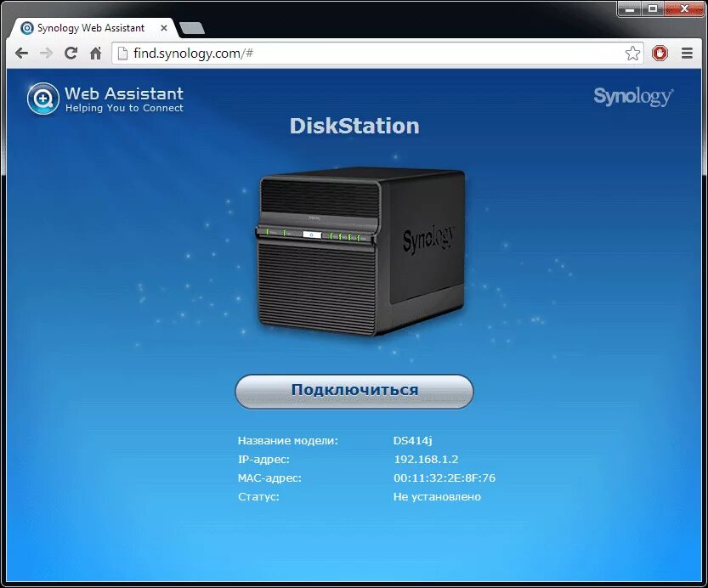Click the DiskStation heading
708x588 pixels.
click(x=354, y=126)
